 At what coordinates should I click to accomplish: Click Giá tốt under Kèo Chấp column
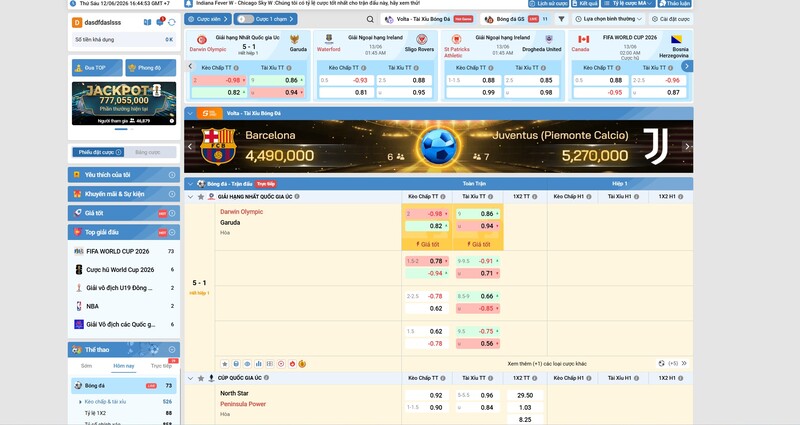pos(428,244)
